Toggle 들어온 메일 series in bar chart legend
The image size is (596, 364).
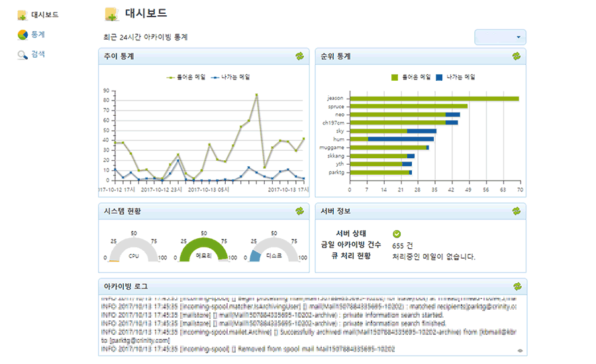pyautogui.click(x=411, y=77)
